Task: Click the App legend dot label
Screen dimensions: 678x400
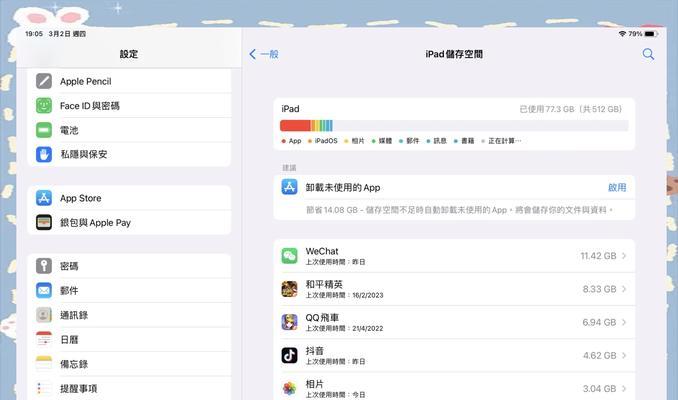Action: 291,141
